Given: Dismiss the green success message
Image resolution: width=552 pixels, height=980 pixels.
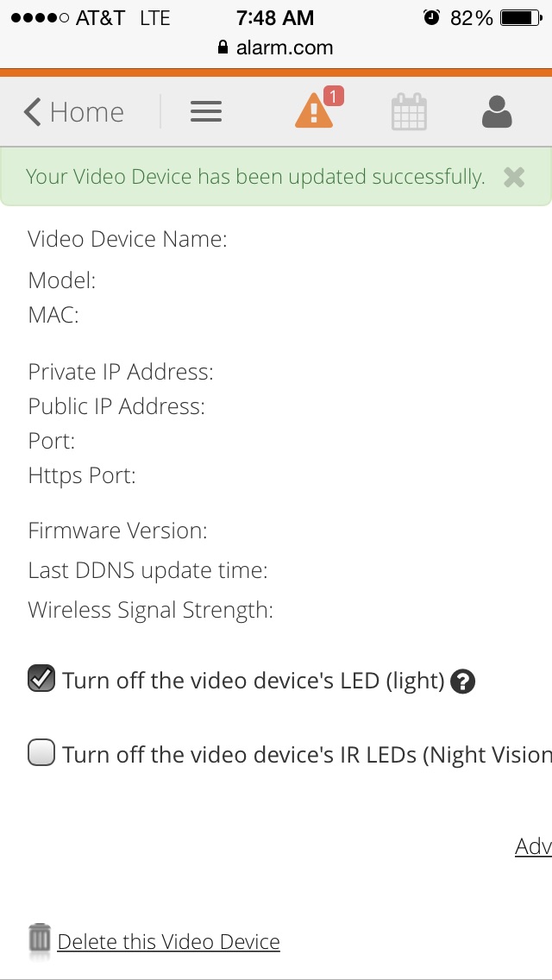Looking at the screenshot, I should point(514,178).
